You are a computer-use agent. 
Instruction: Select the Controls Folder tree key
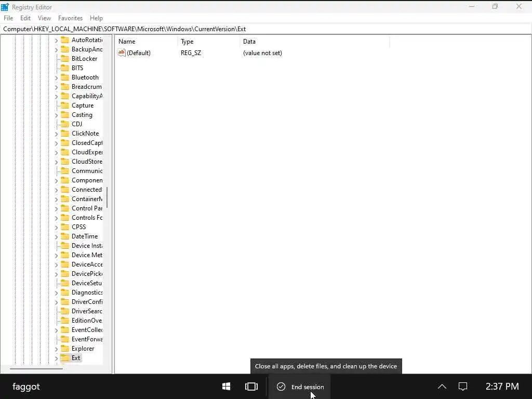(87, 218)
